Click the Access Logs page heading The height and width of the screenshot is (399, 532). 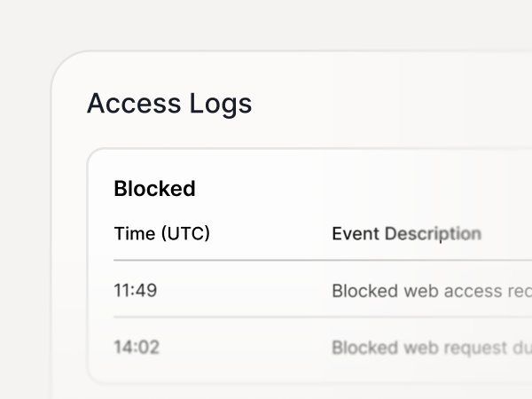169,104
